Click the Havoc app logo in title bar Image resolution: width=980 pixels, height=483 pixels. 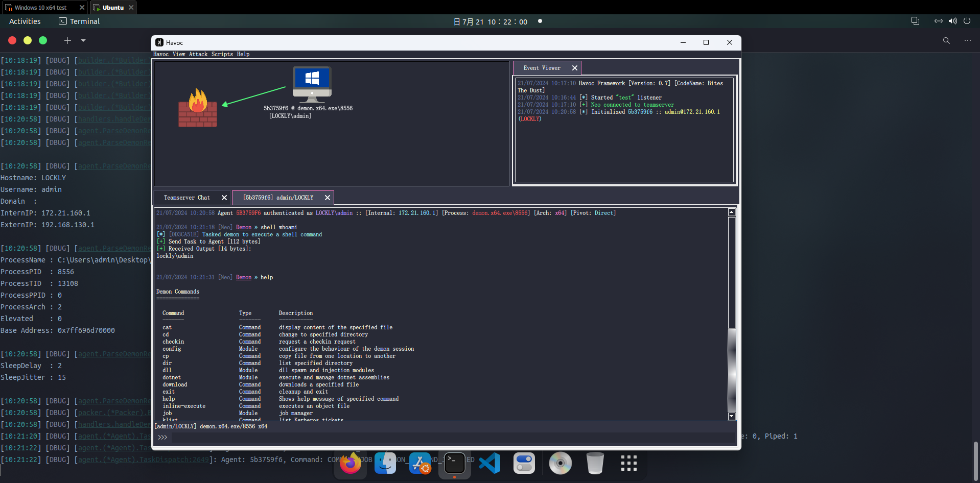pos(159,42)
